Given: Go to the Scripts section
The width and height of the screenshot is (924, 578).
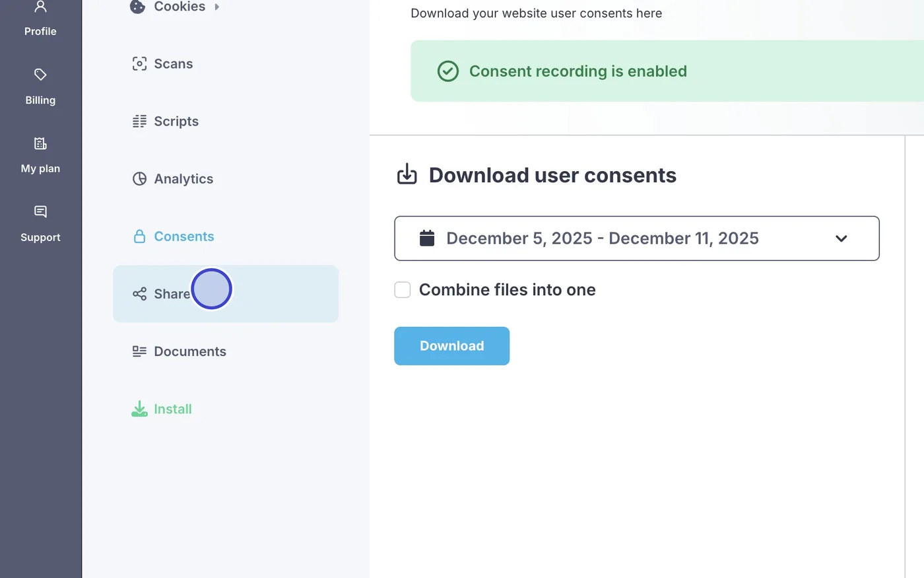Looking at the screenshot, I should point(226,122).
